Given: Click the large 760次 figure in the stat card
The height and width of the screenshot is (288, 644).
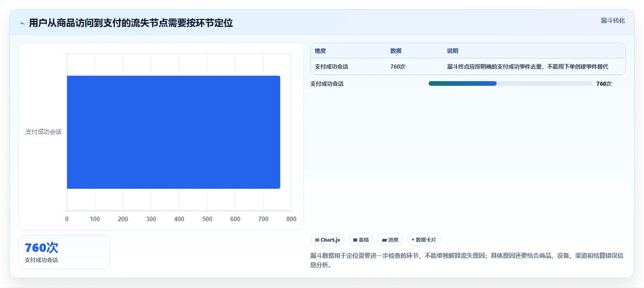Looking at the screenshot, I should (41, 248).
